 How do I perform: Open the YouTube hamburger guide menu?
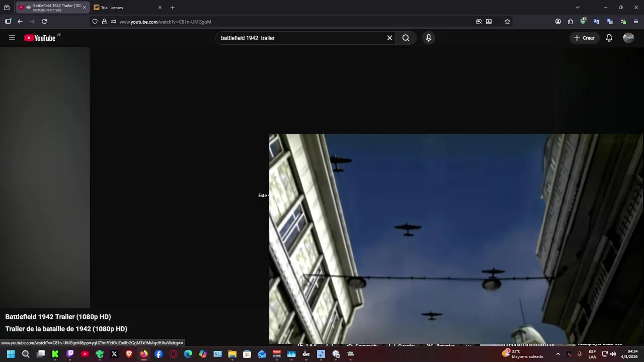12,38
